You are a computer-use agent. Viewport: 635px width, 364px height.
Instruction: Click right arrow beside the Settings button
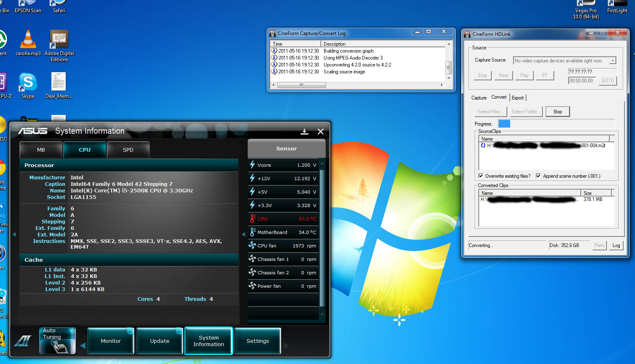tap(286, 346)
